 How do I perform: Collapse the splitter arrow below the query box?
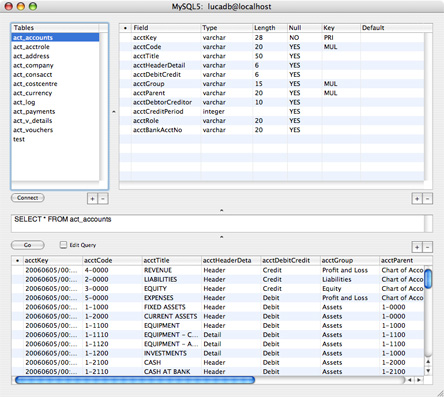tap(221, 237)
